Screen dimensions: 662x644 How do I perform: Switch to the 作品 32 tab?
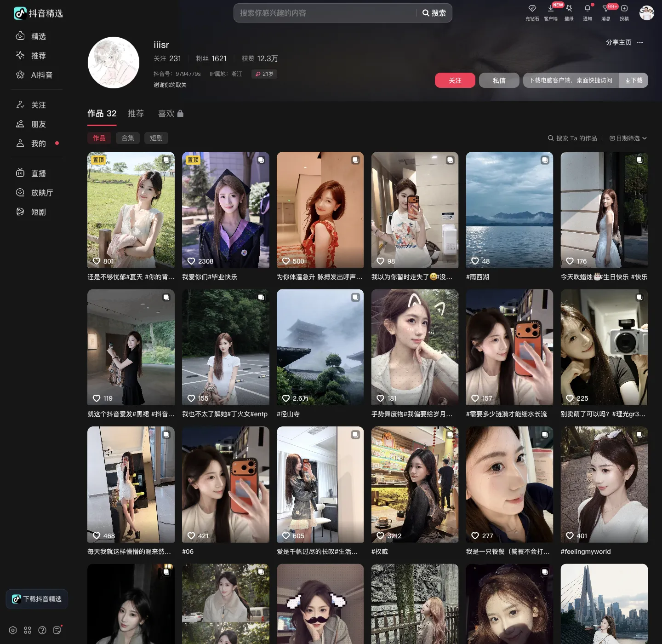pyautogui.click(x=102, y=113)
